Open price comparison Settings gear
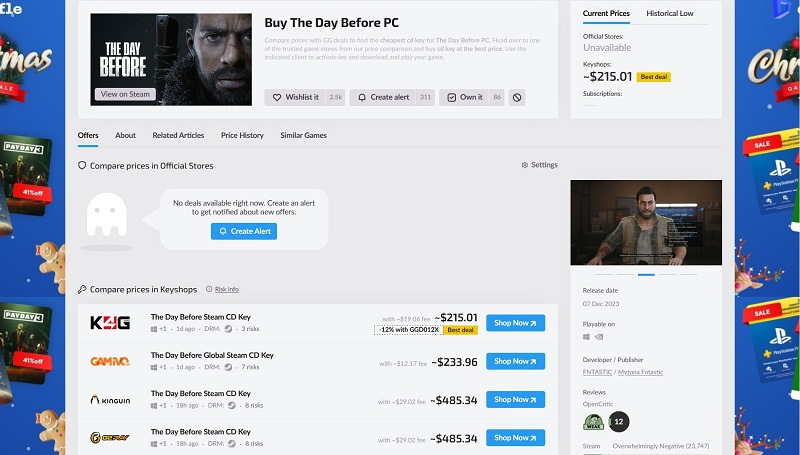The image size is (800, 455). point(539,165)
